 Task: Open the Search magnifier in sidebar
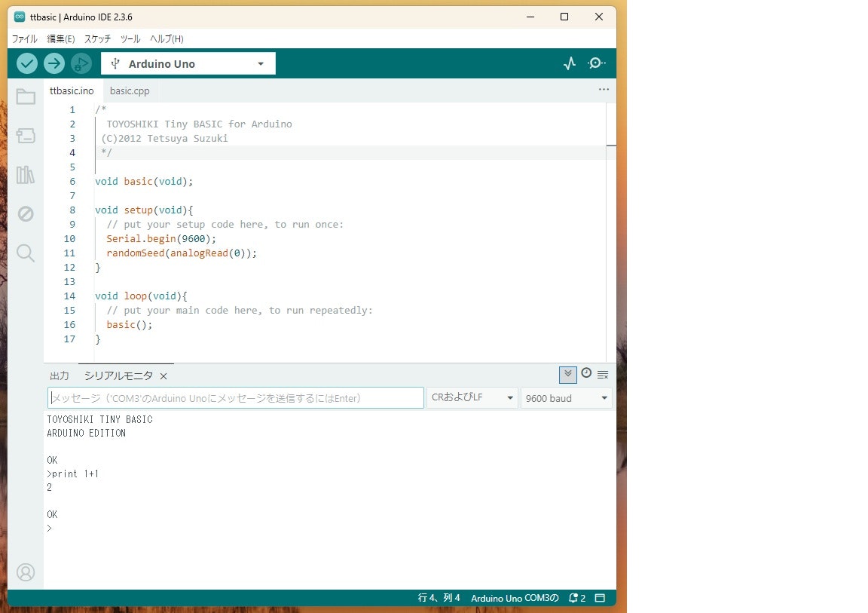pyautogui.click(x=26, y=253)
